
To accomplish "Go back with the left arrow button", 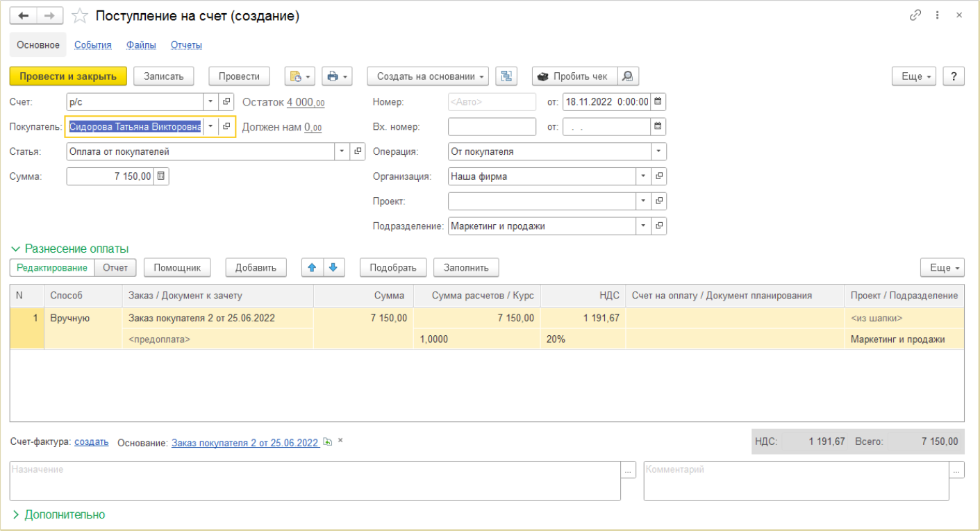I will [x=23, y=16].
